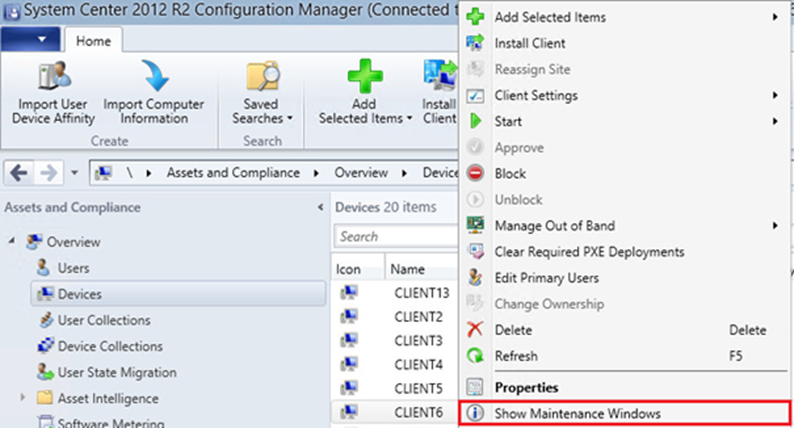The height and width of the screenshot is (428, 794).
Task: Choose Block in the context menu
Action: click(625, 174)
